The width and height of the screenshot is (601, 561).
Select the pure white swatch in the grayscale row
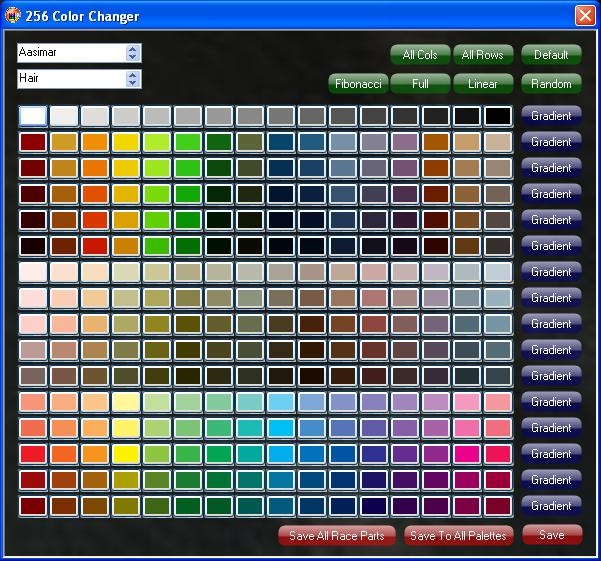pos(33,116)
